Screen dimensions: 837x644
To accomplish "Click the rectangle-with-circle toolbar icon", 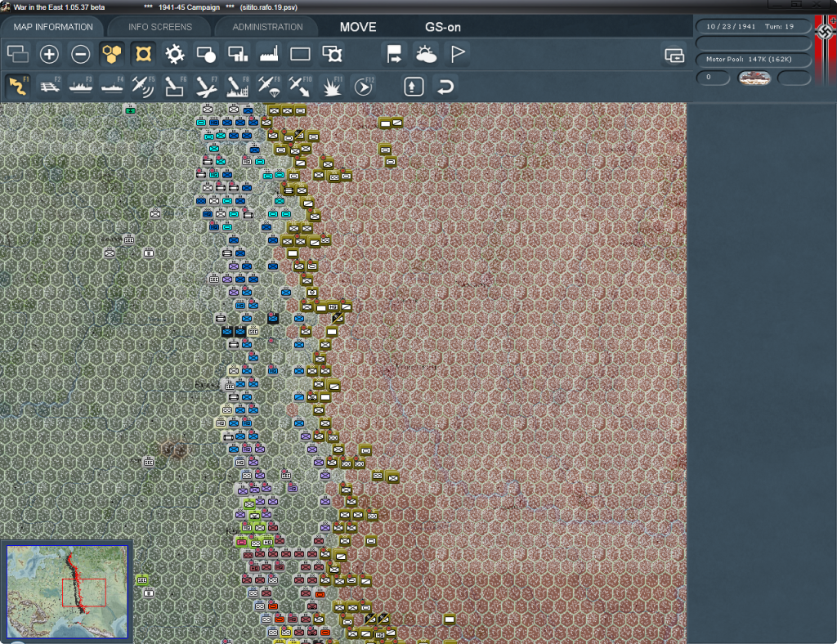I will click(206, 54).
